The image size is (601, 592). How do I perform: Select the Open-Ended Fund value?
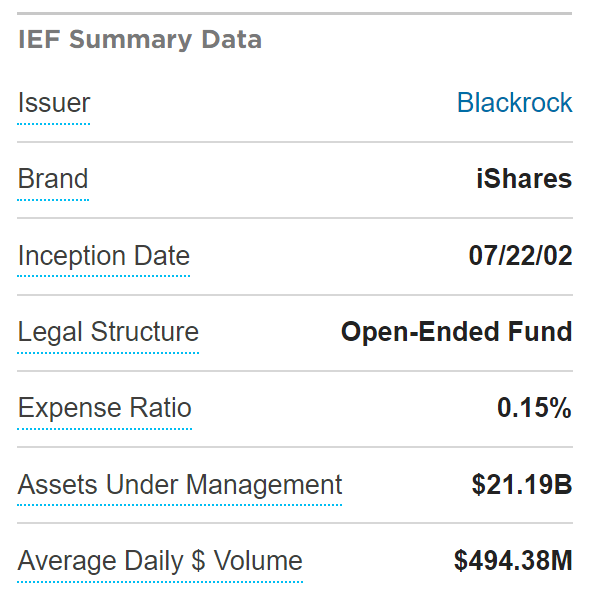point(456,332)
